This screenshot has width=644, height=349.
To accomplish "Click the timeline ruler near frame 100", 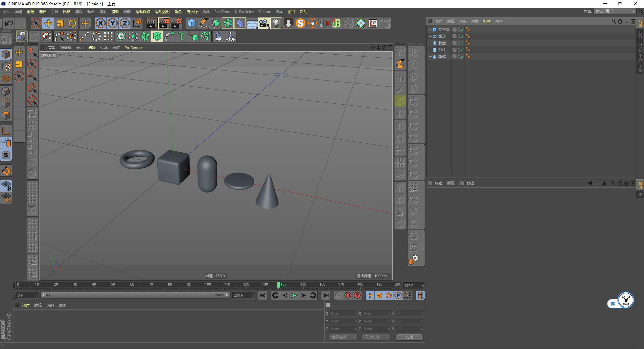I will [208, 285].
